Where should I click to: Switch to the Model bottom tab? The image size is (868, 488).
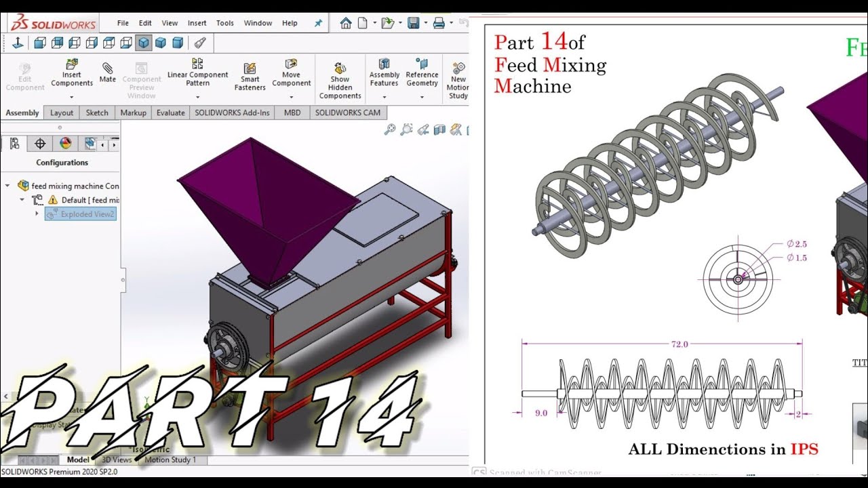(78, 460)
